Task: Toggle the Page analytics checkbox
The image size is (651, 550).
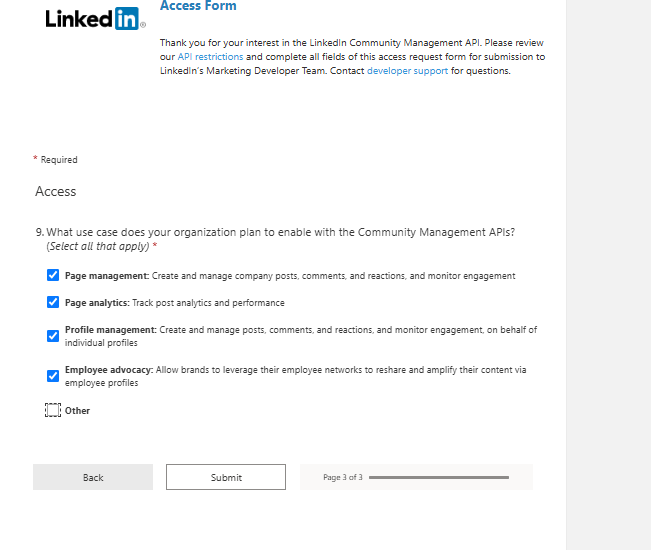Action: point(53,302)
